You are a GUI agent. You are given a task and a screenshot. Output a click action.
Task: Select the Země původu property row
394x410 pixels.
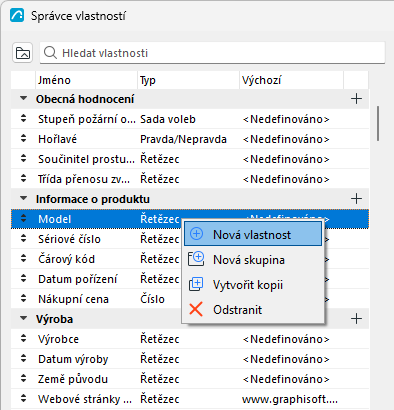coord(190,379)
